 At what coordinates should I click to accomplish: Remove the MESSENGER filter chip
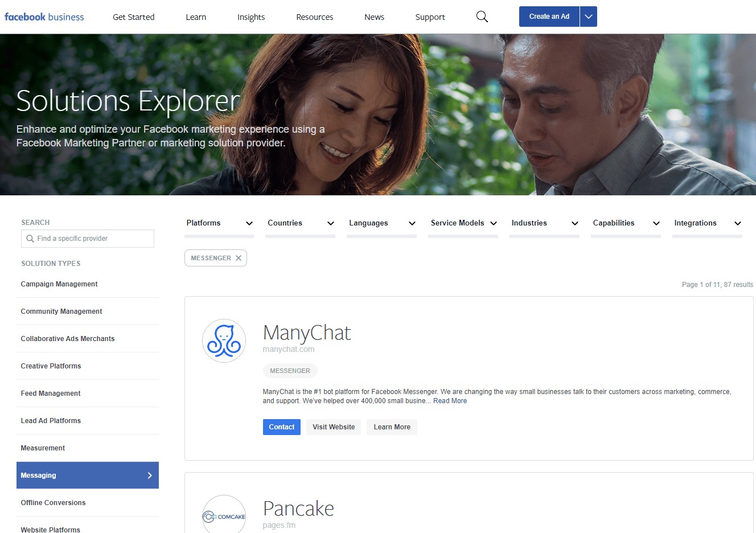pos(239,258)
